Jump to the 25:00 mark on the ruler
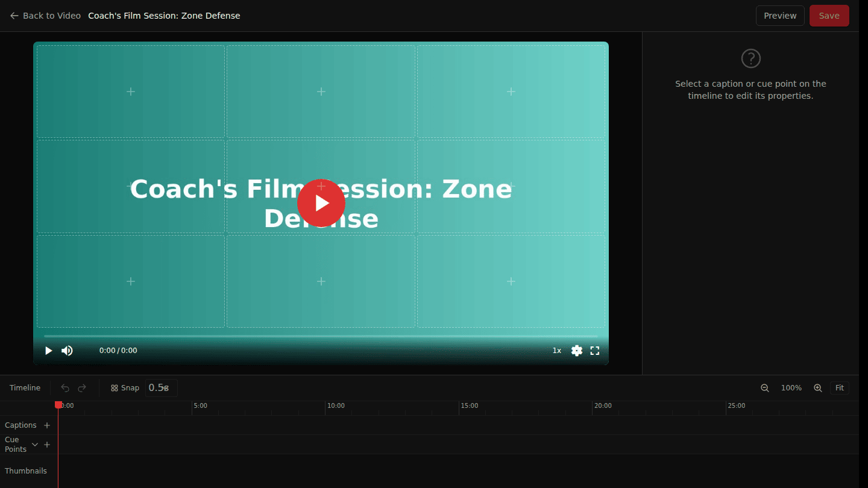868x488 pixels. [737, 406]
